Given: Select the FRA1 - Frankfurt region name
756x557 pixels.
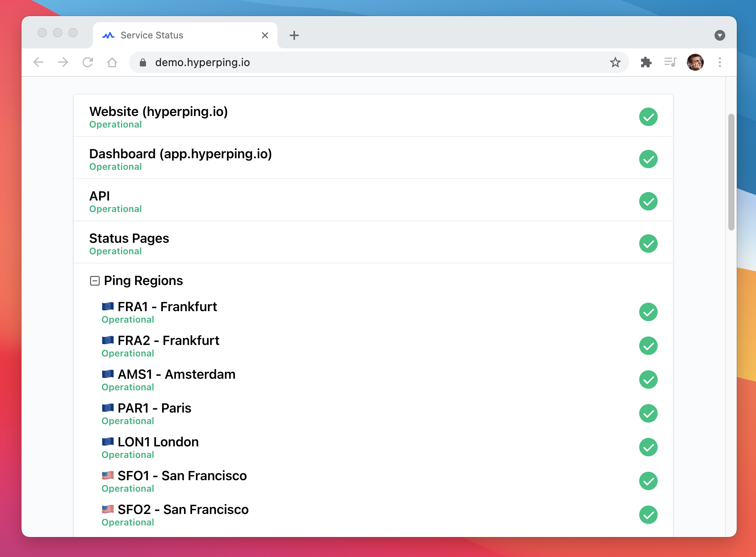Looking at the screenshot, I should tap(167, 307).
